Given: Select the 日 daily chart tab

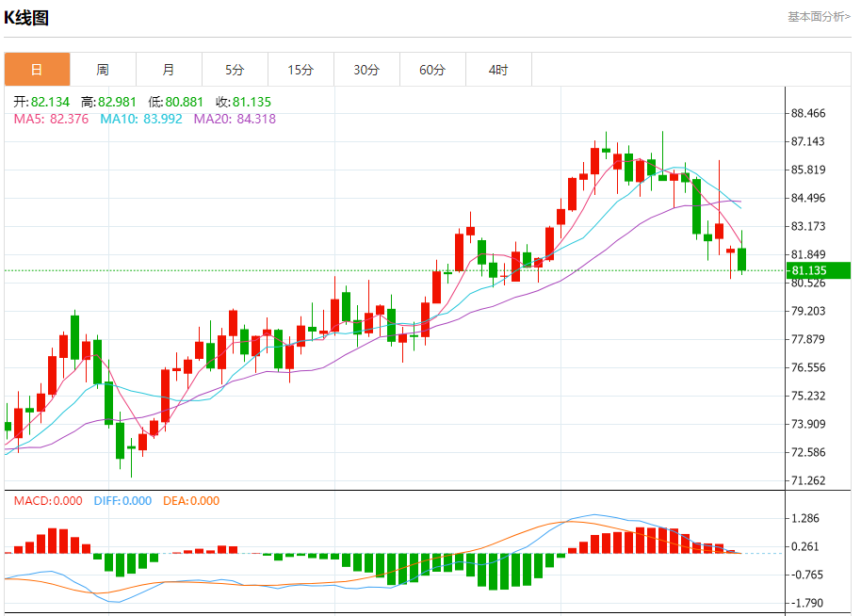Looking at the screenshot, I should [38, 70].
